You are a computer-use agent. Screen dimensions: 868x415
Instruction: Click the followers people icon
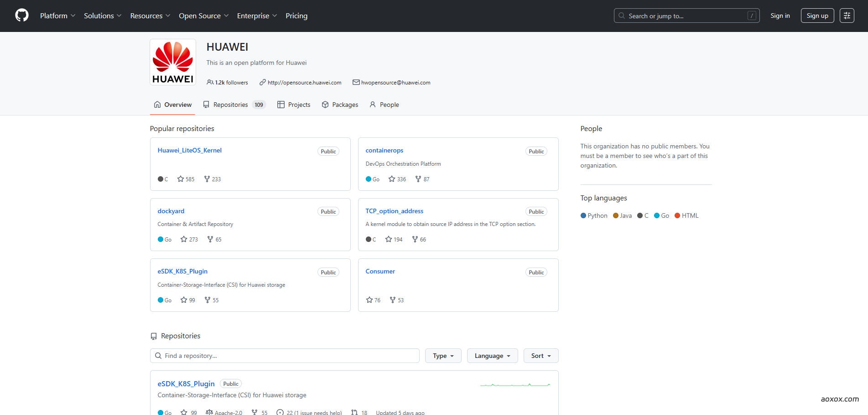click(x=210, y=83)
